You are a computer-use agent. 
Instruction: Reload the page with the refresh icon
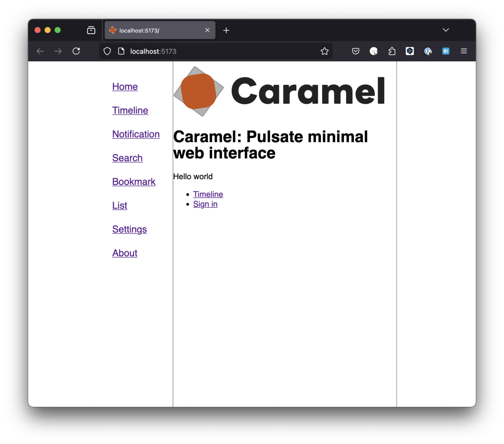coord(76,51)
